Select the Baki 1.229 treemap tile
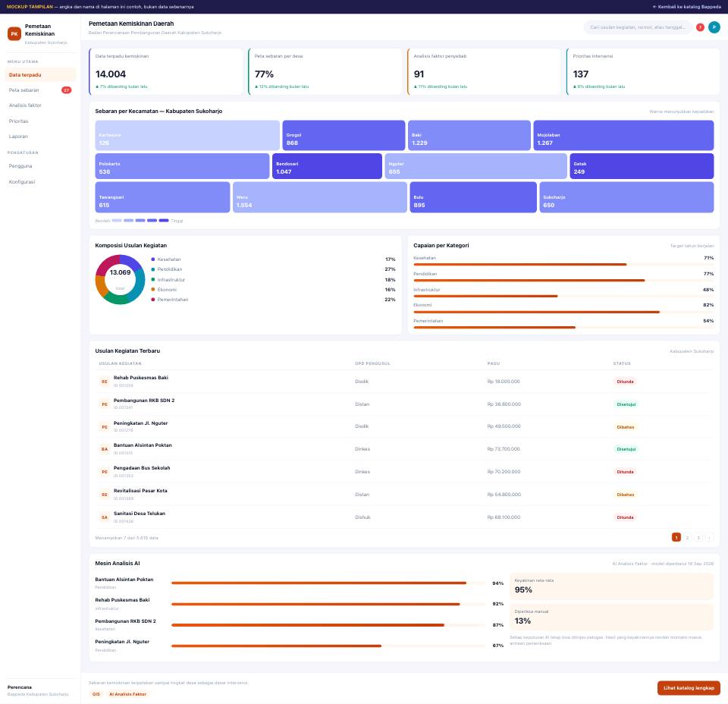728x704 pixels. click(x=469, y=135)
